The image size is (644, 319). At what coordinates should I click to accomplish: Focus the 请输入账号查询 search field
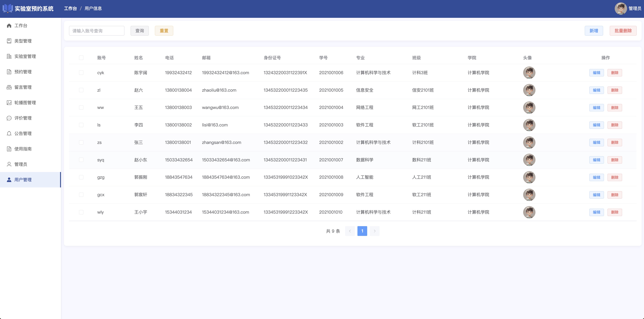pos(97,31)
